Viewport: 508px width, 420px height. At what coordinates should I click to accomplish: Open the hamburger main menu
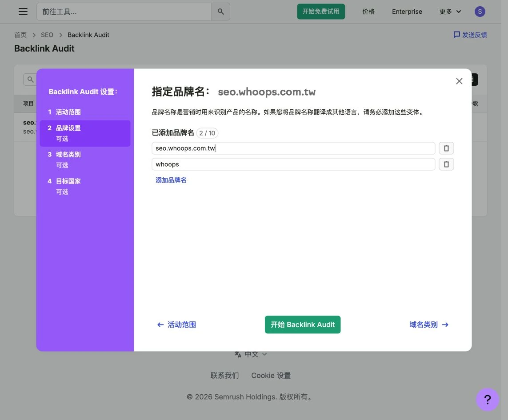point(23,12)
